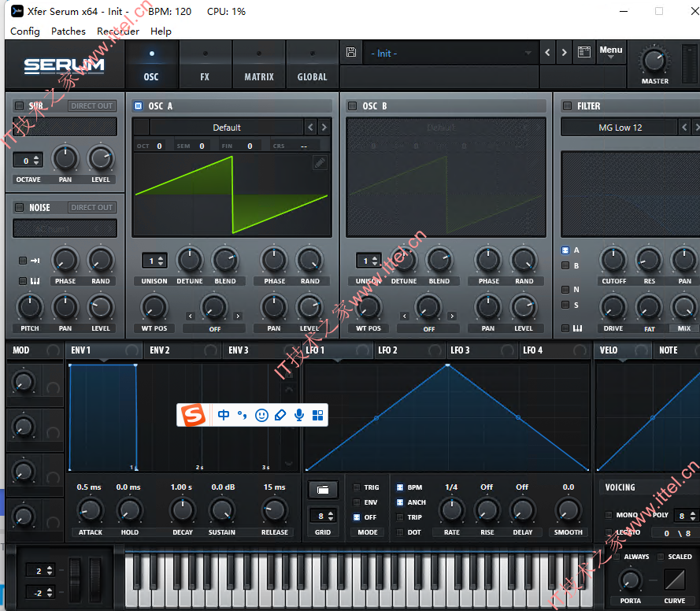Enable LFO TRIG mode checkbox
700x611 pixels.
[x=357, y=487]
